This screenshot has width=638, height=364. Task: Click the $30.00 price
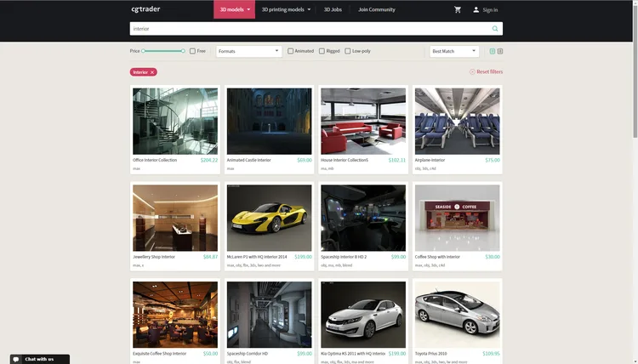[x=493, y=257]
